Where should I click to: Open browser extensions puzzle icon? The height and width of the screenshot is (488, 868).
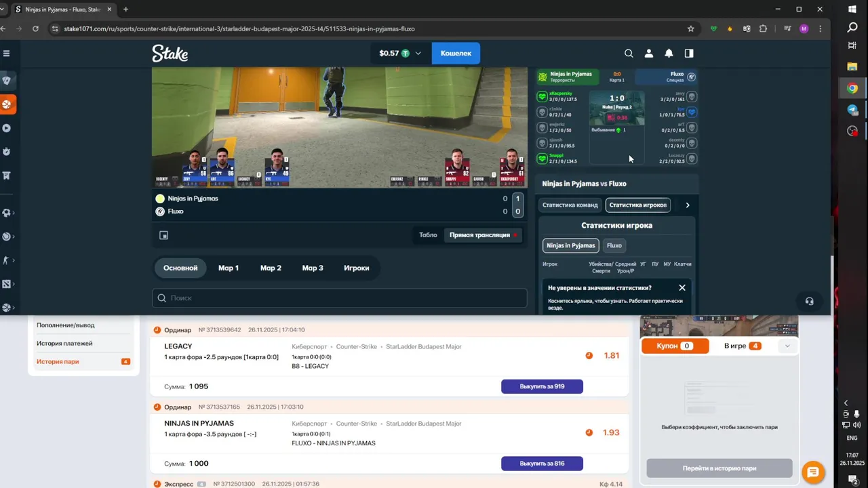[x=764, y=28]
